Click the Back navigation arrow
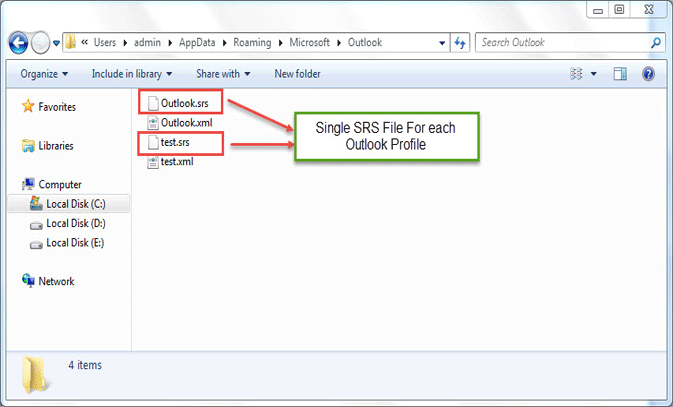Image resolution: width=673 pixels, height=407 pixels. click(18, 43)
